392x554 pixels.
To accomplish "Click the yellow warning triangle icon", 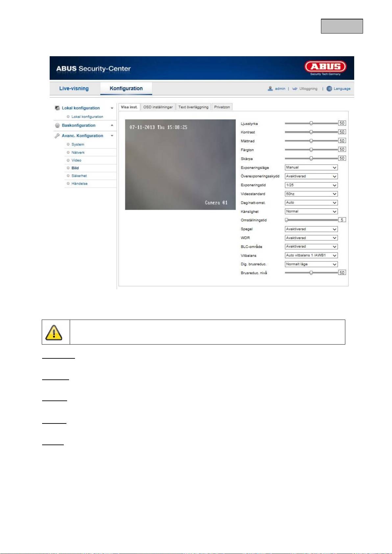I will (54, 332).
